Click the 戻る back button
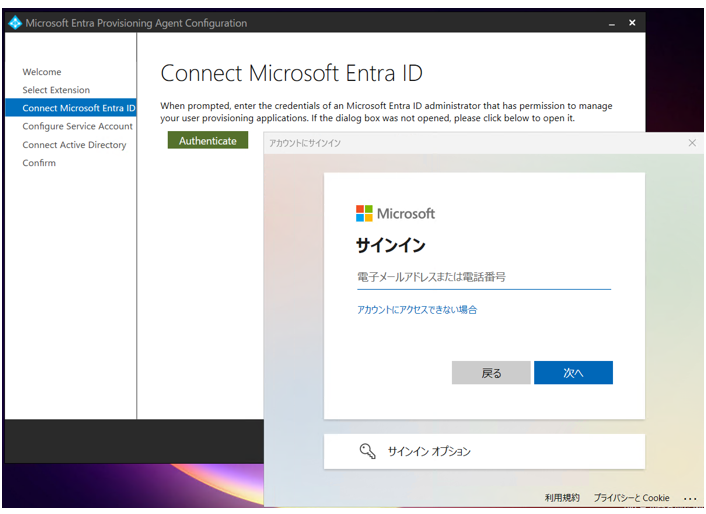 pos(491,373)
